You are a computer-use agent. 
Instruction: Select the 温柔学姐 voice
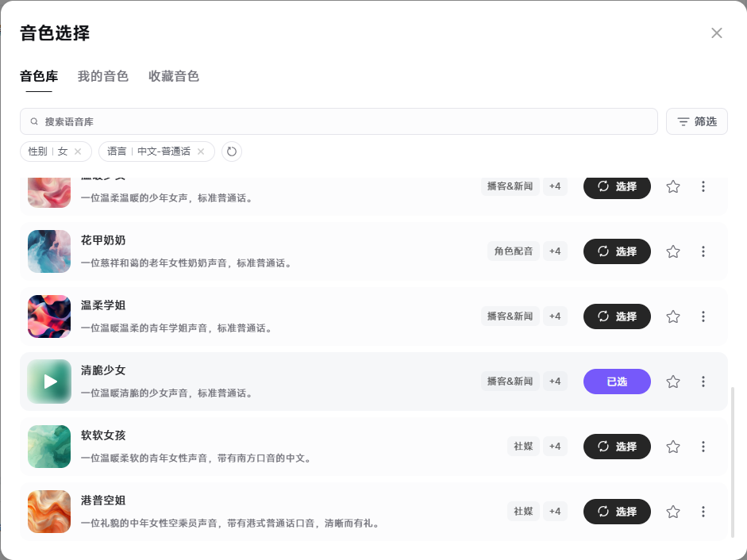tap(617, 316)
